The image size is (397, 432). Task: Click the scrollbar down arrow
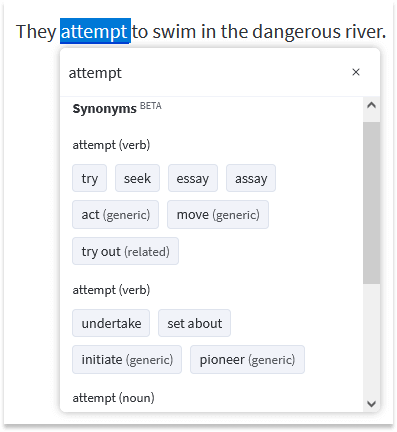click(371, 404)
